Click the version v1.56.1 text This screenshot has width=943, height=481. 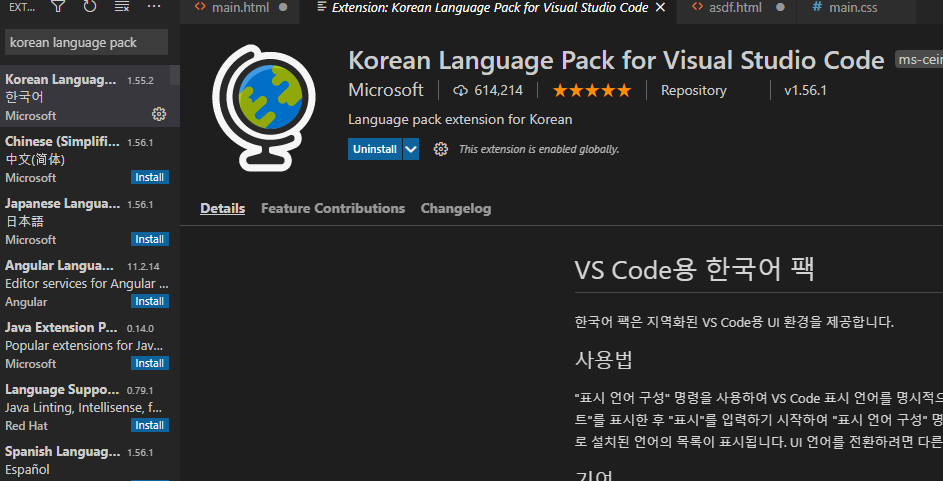click(805, 91)
